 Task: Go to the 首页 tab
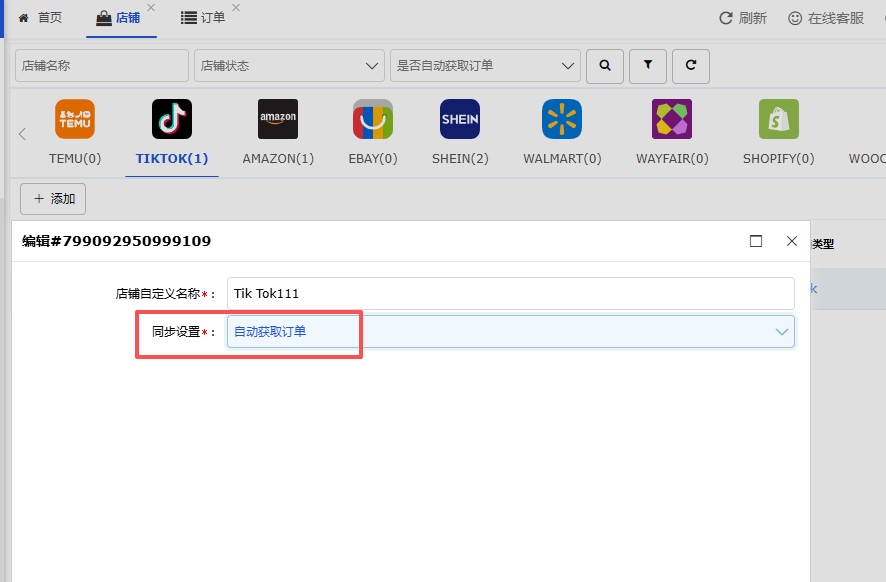pos(40,18)
